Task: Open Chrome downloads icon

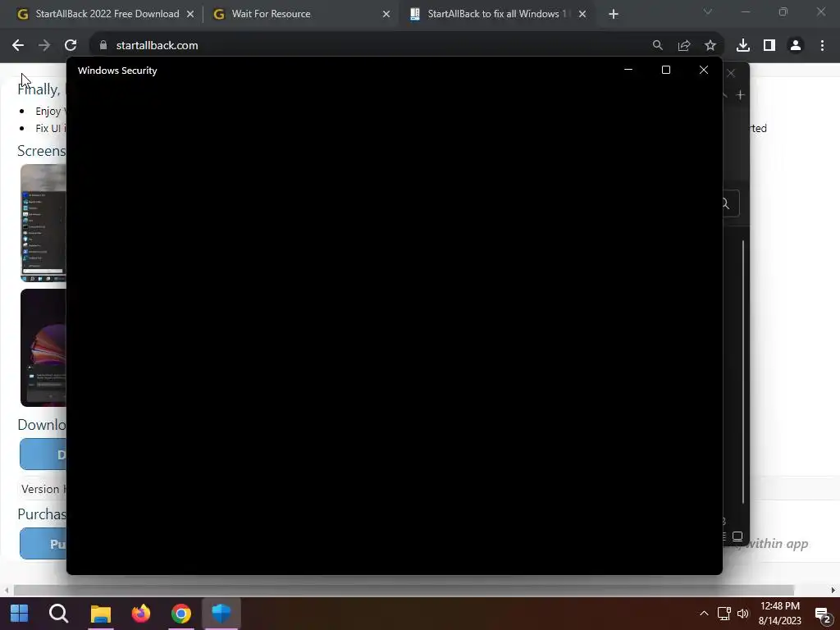Action: 743,46
